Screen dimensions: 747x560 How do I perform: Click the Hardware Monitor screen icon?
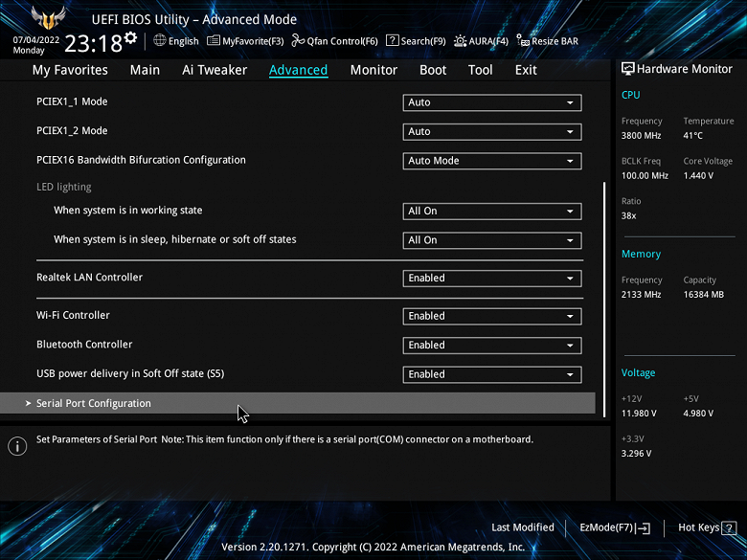(628, 69)
